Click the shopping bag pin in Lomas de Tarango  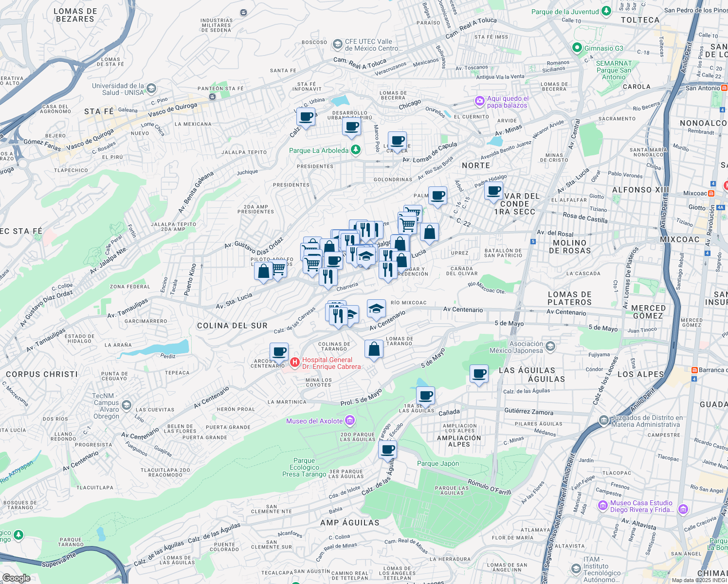(x=374, y=349)
